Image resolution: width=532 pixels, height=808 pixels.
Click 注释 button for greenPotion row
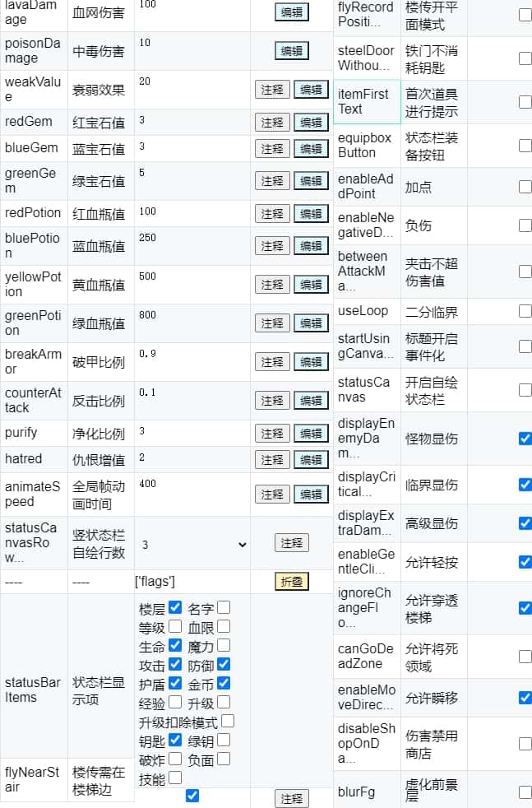(272, 323)
